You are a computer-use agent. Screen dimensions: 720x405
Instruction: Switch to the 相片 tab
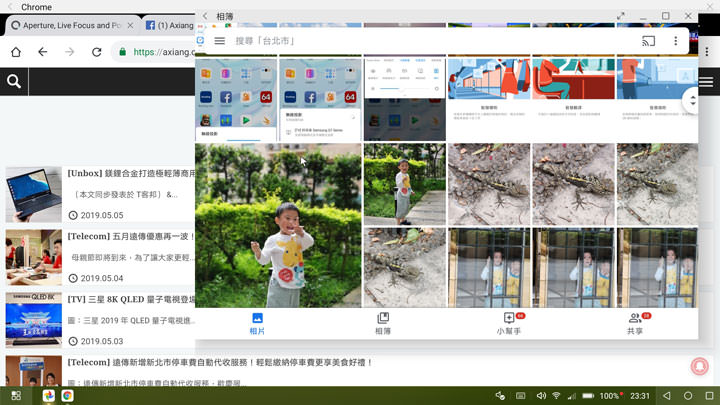coord(257,323)
